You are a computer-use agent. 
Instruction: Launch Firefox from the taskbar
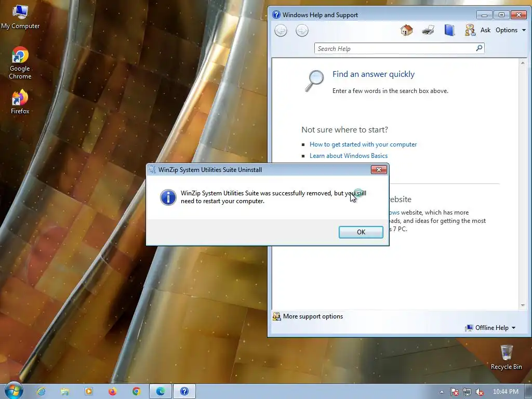[x=112, y=392]
